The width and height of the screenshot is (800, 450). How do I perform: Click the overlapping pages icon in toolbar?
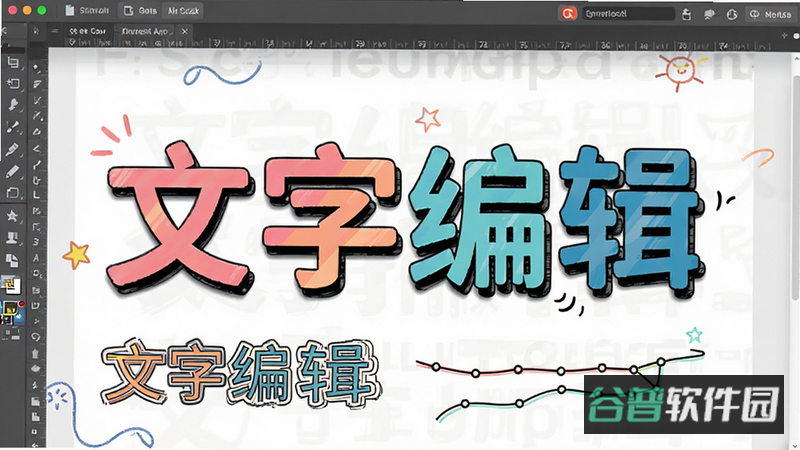tap(12, 260)
